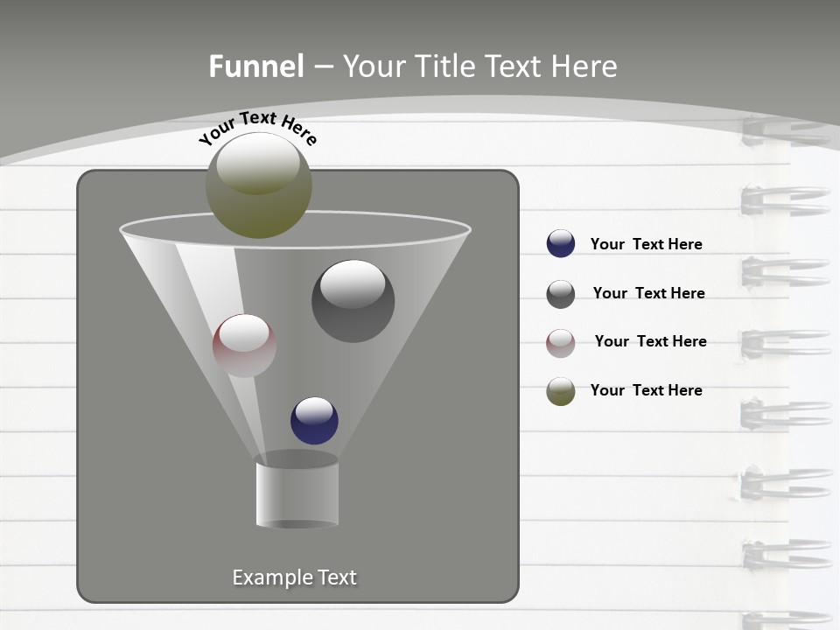Select the "Example Text" caption below the funnel

pos(294,577)
